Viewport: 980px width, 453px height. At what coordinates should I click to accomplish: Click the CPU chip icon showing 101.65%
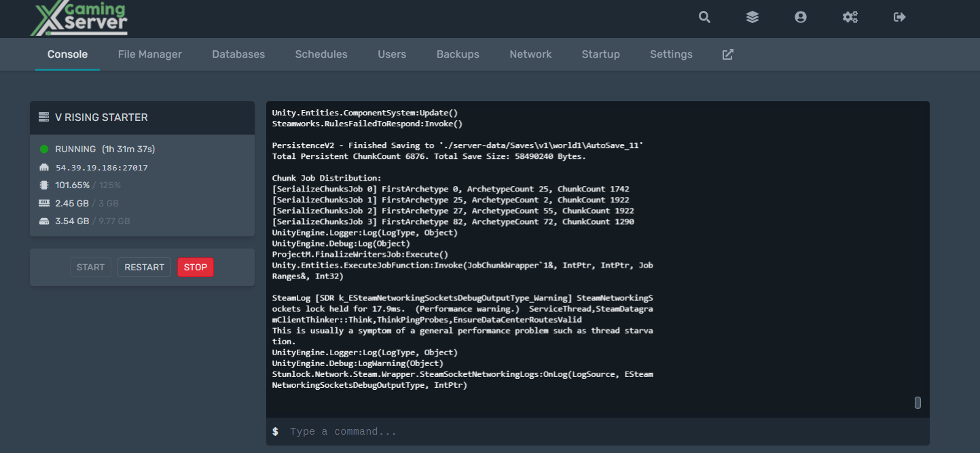click(x=44, y=184)
